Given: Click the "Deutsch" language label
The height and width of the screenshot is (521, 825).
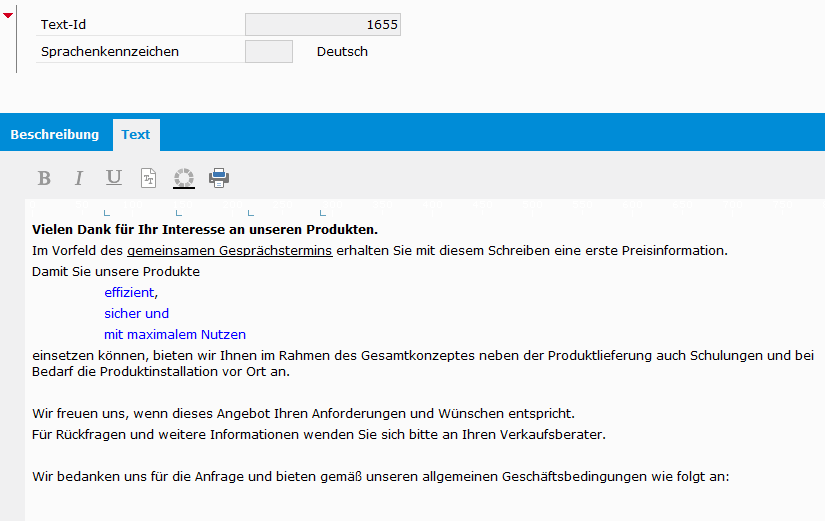Looking at the screenshot, I should click(x=342, y=51).
